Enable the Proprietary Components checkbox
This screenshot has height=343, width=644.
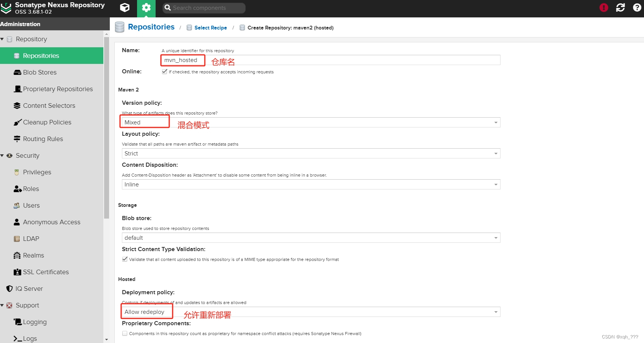(125, 333)
